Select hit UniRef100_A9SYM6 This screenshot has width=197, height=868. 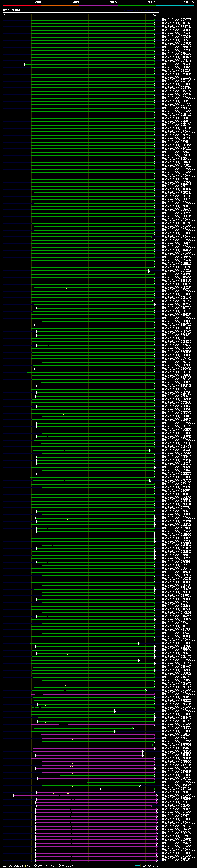click(x=177, y=26)
